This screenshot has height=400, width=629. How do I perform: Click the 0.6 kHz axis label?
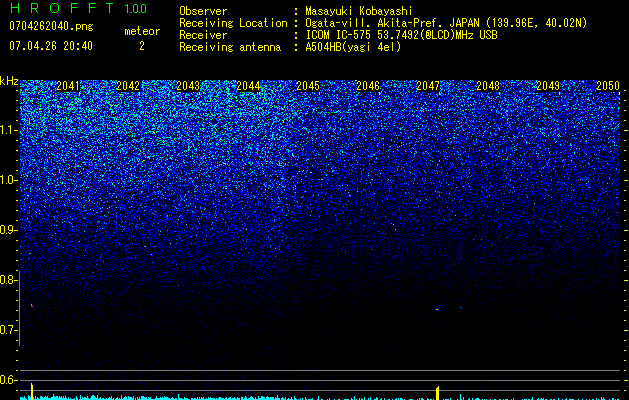coord(8,380)
